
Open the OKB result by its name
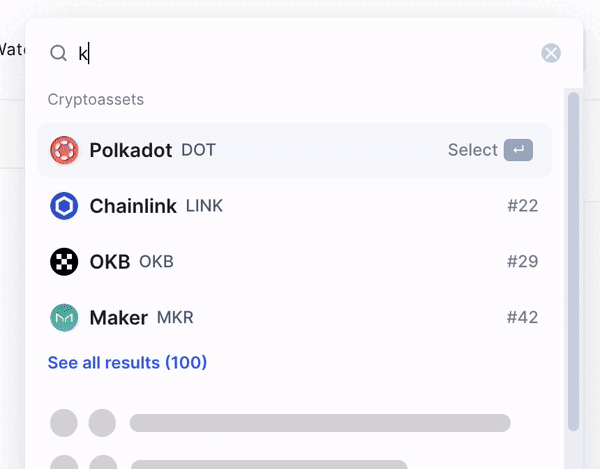click(110, 262)
